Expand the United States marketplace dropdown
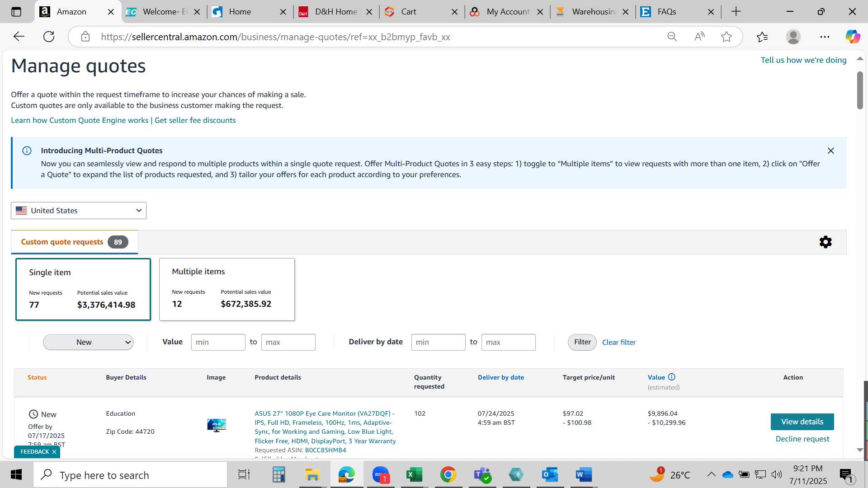Viewport: 868px width, 488px height. tap(79, 211)
